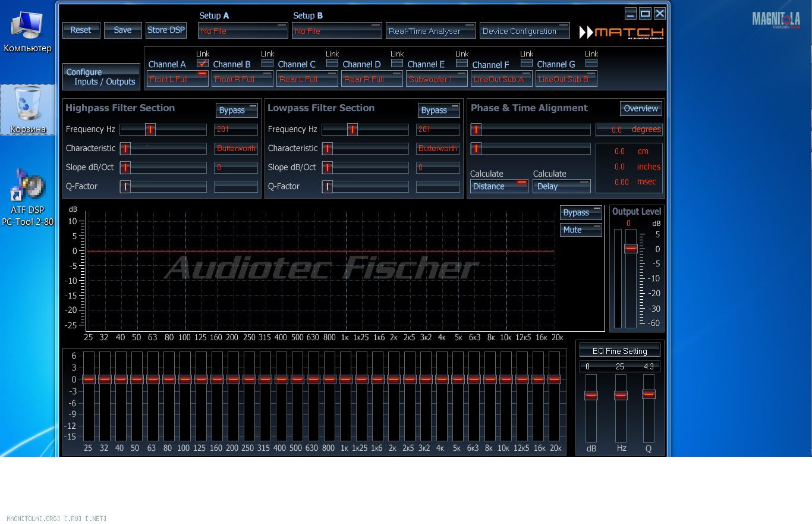
Task: Select Channel A Front L Full
Action: (x=177, y=79)
